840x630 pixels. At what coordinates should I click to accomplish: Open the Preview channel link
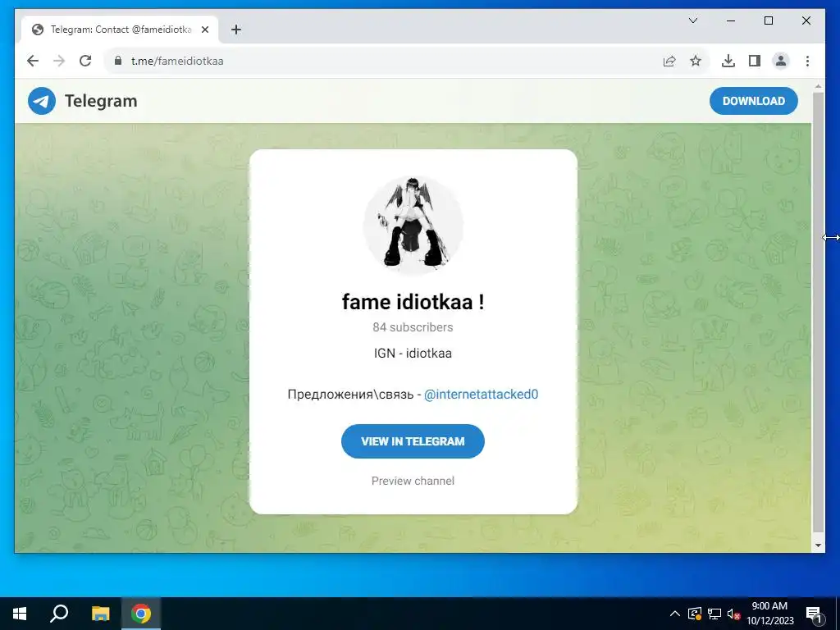coord(413,481)
